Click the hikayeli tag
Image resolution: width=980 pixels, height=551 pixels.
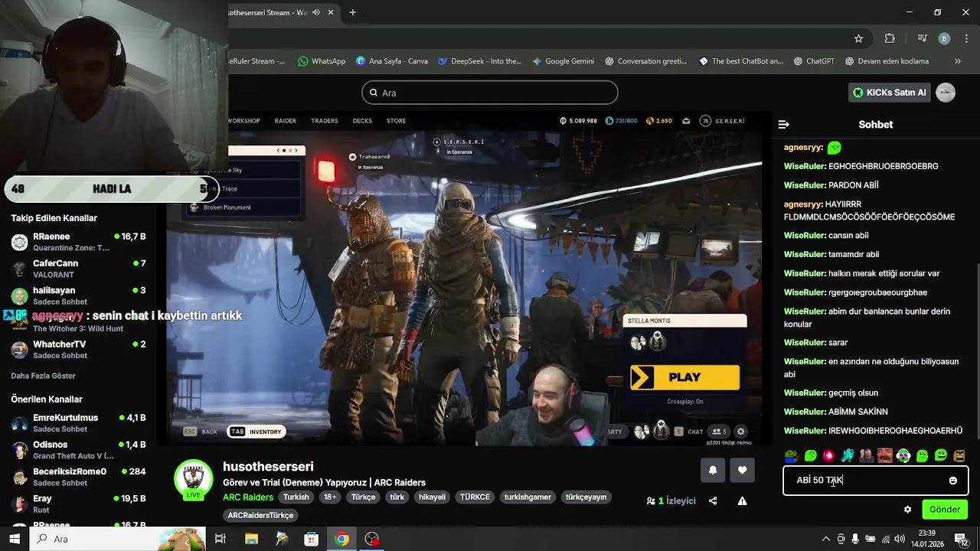tap(432, 497)
